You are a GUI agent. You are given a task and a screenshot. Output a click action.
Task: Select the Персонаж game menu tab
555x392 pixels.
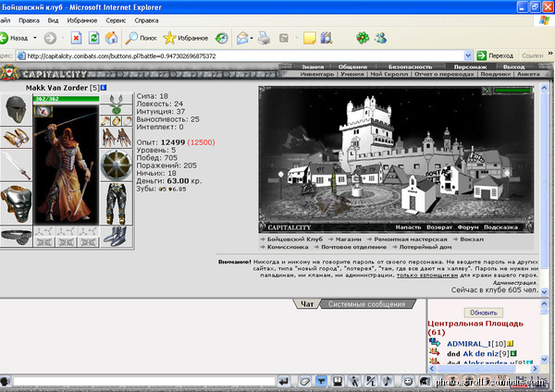(x=470, y=67)
